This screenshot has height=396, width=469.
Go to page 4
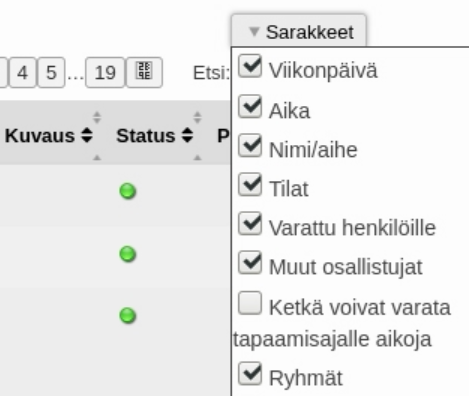[22, 72]
